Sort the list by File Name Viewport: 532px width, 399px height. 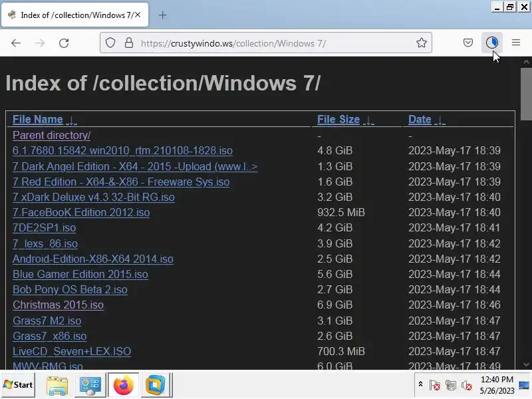pyautogui.click(x=38, y=120)
